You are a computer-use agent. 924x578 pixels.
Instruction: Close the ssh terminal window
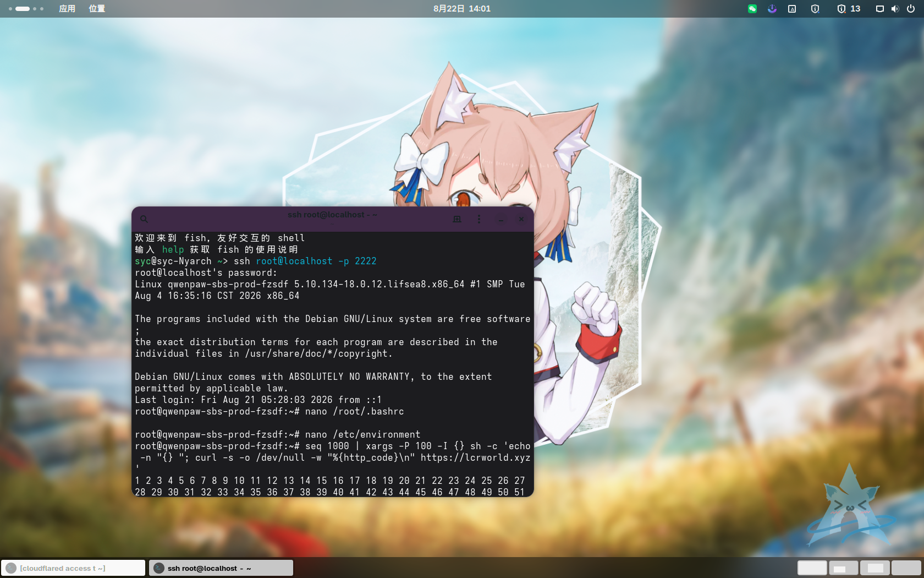[521, 219]
